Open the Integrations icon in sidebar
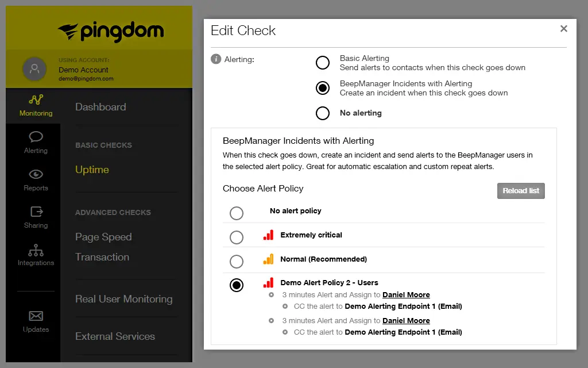The width and height of the screenshot is (588, 368). [36, 250]
